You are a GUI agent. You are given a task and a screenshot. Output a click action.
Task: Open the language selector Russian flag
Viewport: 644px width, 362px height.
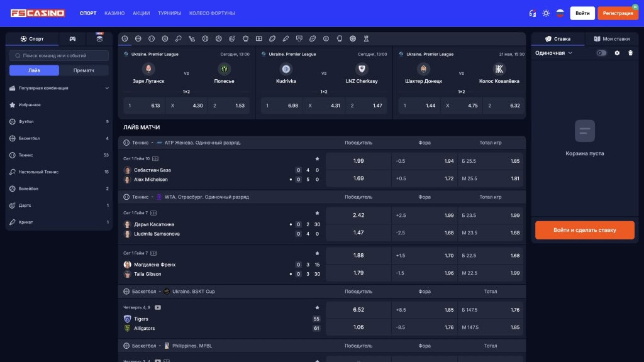coord(560,13)
